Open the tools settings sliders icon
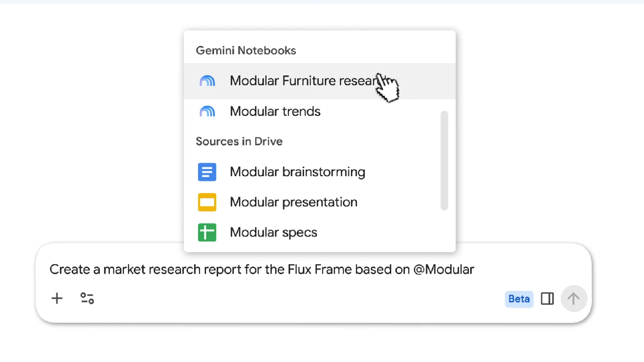 tap(87, 298)
